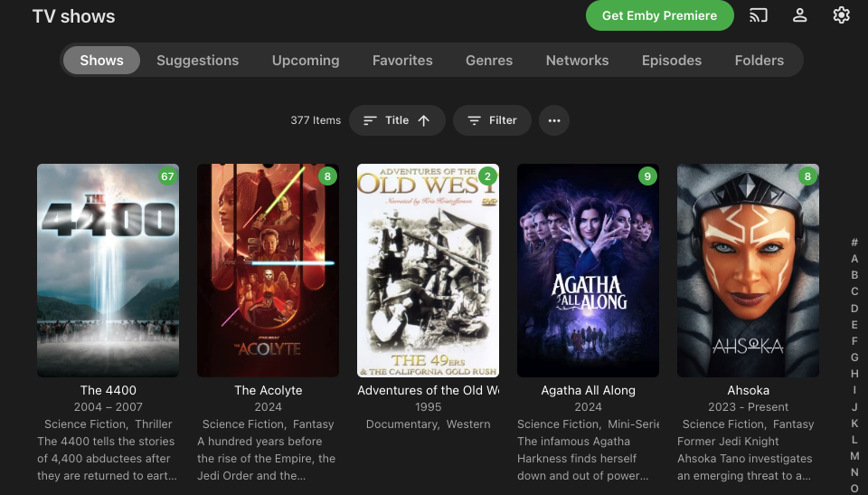Click year 1995 under Adventures of the Old West
868x495 pixels.
pos(428,407)
